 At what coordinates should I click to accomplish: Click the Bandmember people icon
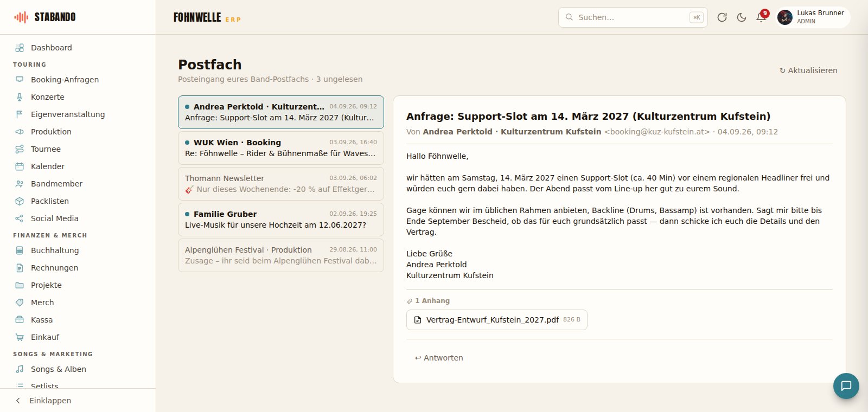pyautogui.click(x=20, y=184)
